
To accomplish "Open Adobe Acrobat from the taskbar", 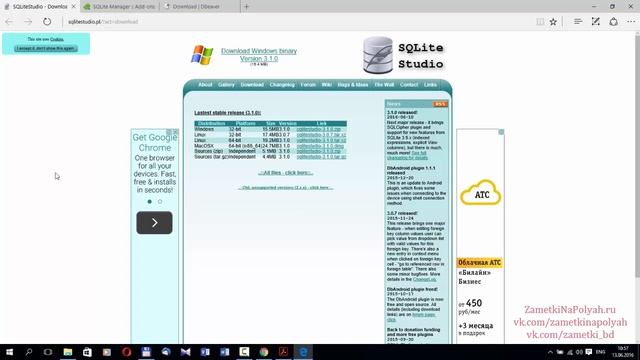I will tap(283, 352).
